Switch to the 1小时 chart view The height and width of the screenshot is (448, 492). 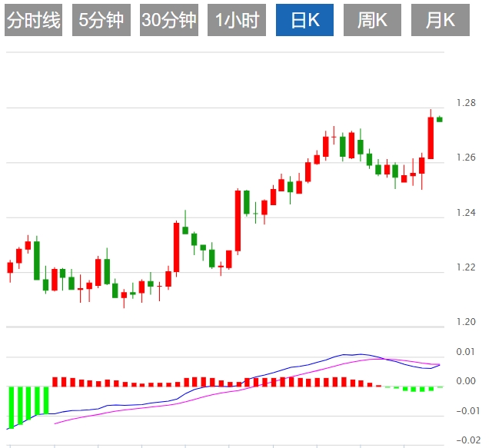click(x=237, y=20)
